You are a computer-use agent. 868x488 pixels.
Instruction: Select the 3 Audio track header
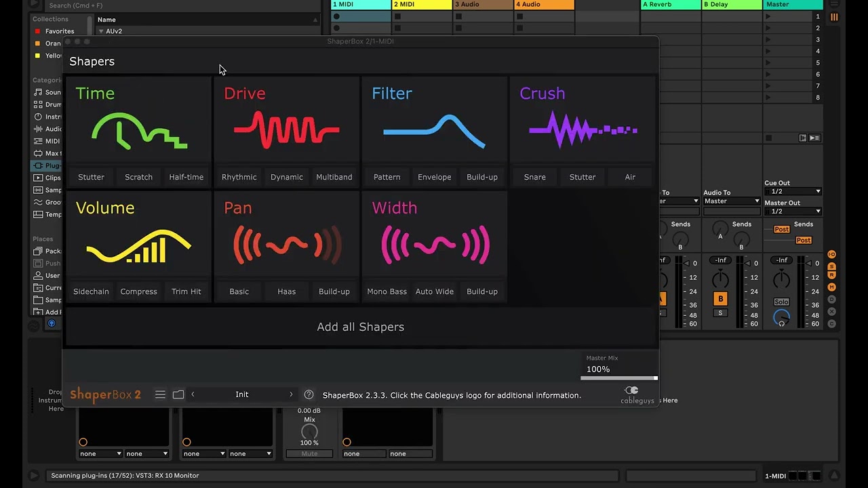483,5
